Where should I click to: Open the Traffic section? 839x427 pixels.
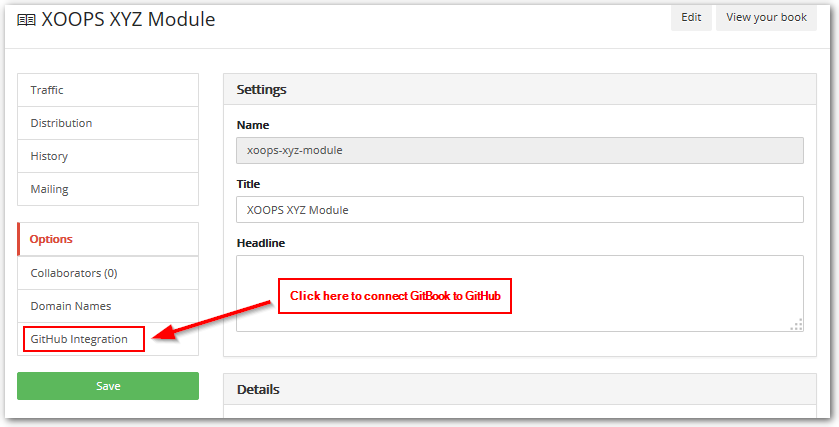click(108, 90)
